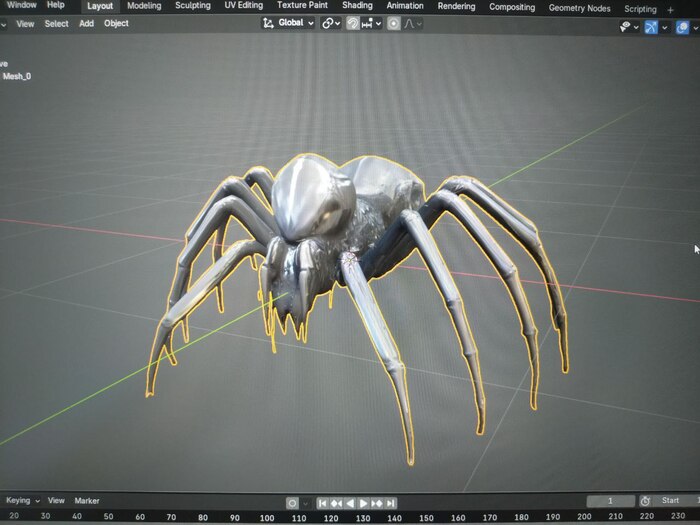Play the animation forward
Viewport: 700px width, 525px height.
coord(364,503)
